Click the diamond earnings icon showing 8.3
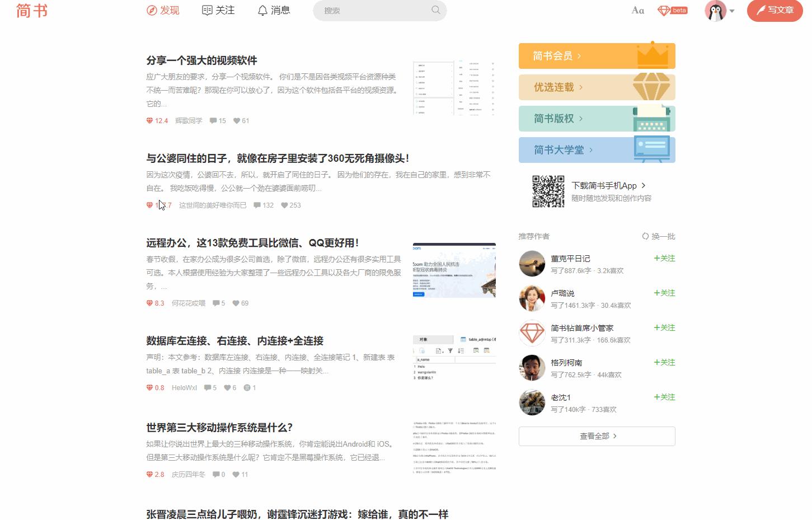Screen dimensions: 812x520 [x=150, y=303]
